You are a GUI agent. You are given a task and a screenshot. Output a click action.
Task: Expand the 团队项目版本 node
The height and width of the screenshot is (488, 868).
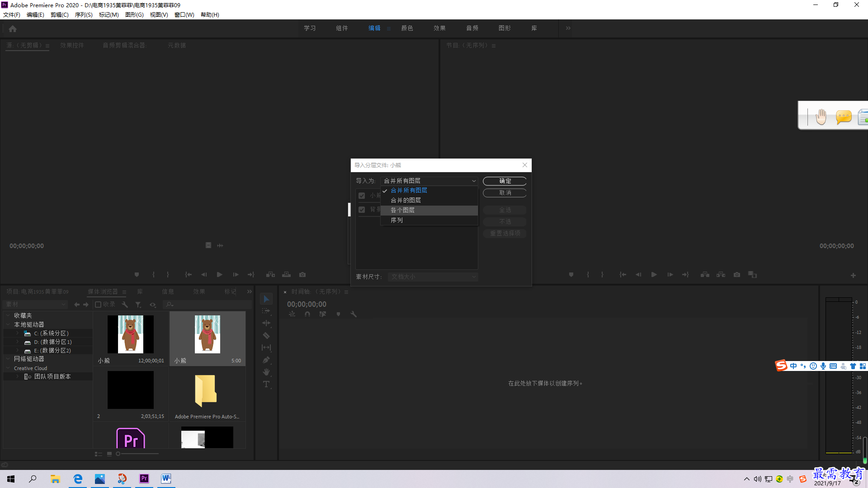point(18,376)
